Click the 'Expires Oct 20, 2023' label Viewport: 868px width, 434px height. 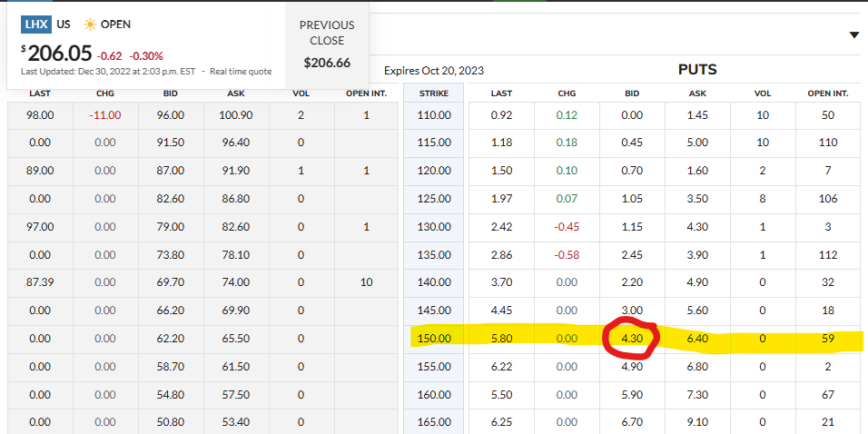pos(433,70)
